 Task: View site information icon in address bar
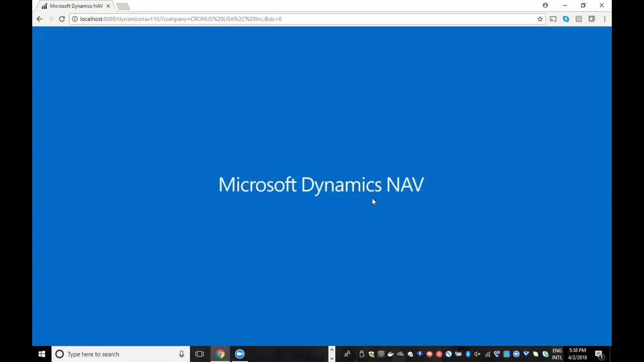[74, 19]
